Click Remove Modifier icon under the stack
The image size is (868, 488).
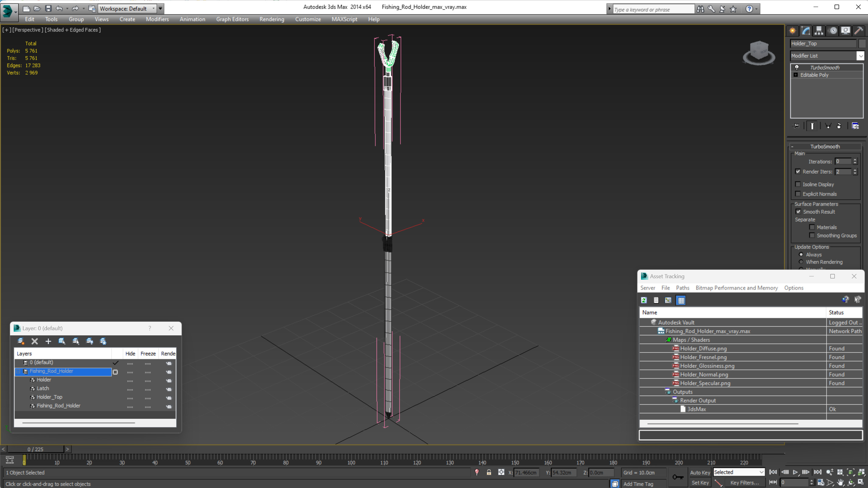pos(839,126)
